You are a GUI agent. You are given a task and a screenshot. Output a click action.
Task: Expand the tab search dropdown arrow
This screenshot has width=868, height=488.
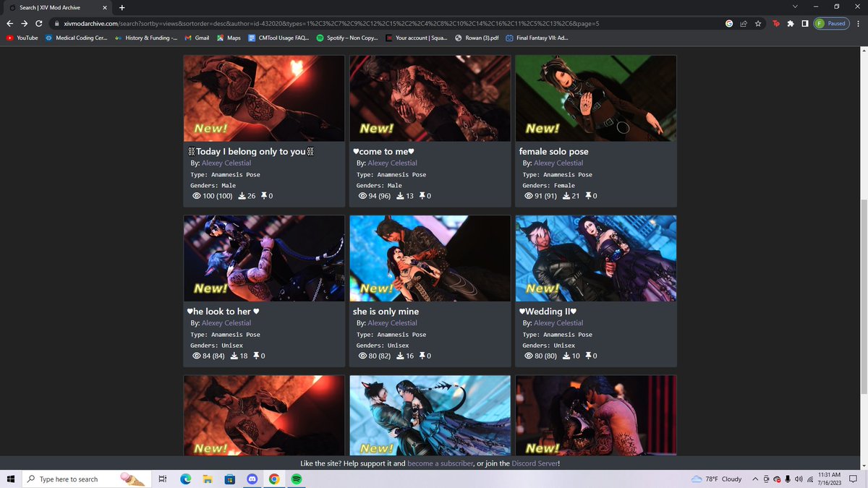click(796, 7)
